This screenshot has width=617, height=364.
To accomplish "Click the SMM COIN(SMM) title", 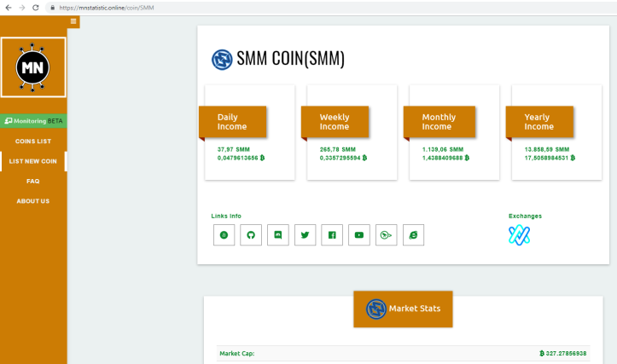I will [x=290, y=59].
